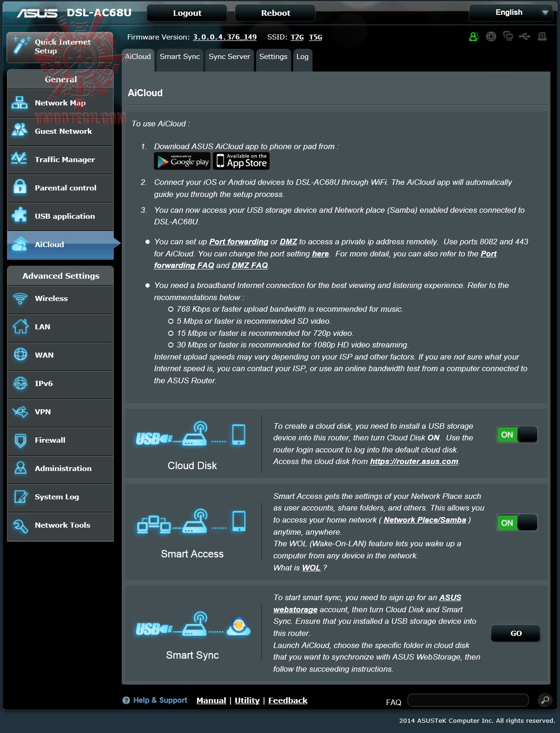
Task: Click the VPN arrows icon
Action: tap(20, 412)
